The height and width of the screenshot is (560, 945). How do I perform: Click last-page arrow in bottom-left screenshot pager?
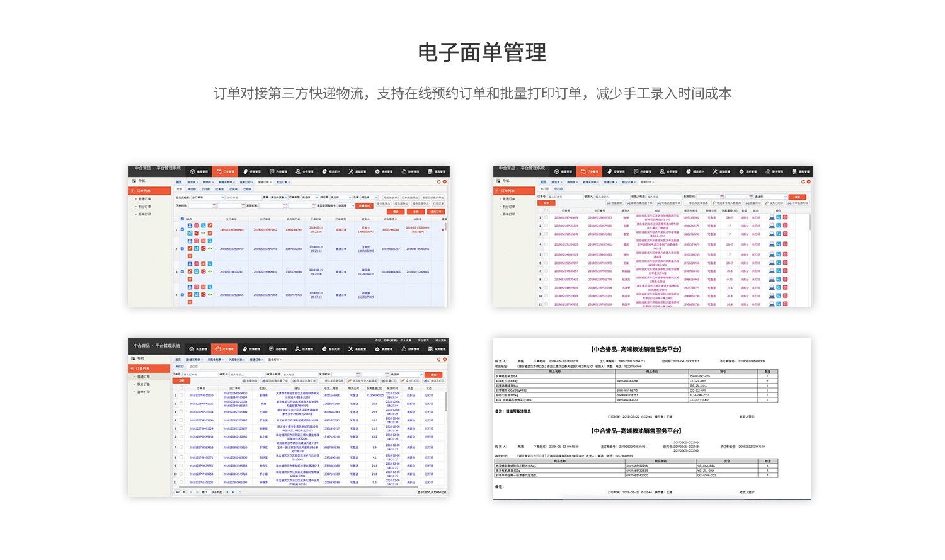233,492
